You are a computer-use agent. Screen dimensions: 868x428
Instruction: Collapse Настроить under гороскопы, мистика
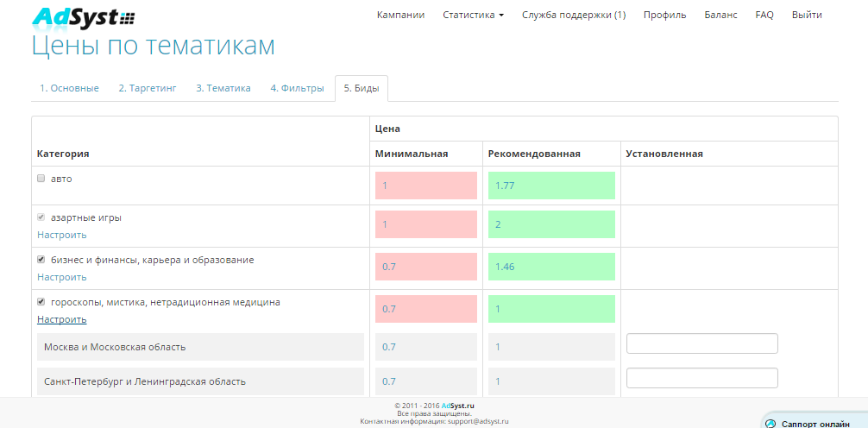coord(62,319)
